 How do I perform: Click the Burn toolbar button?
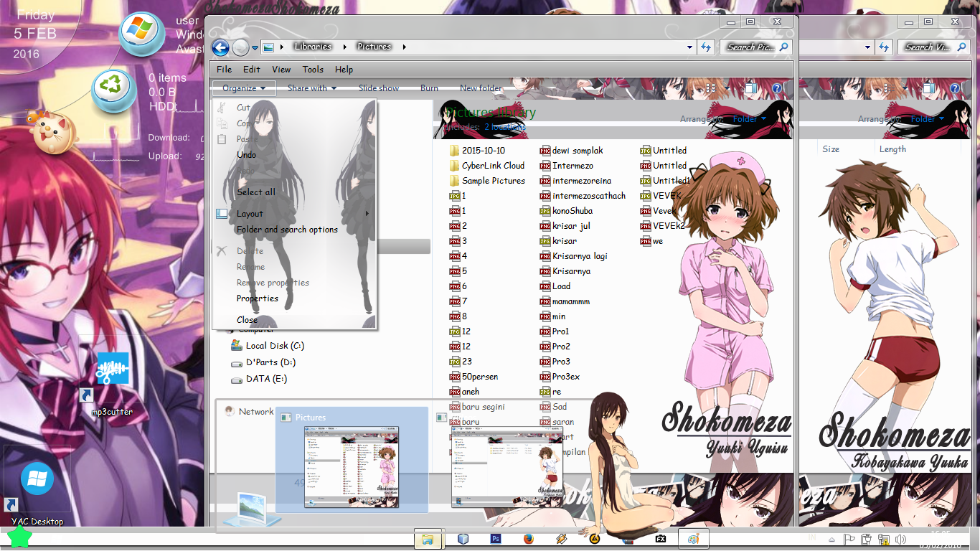coord(429,88)
